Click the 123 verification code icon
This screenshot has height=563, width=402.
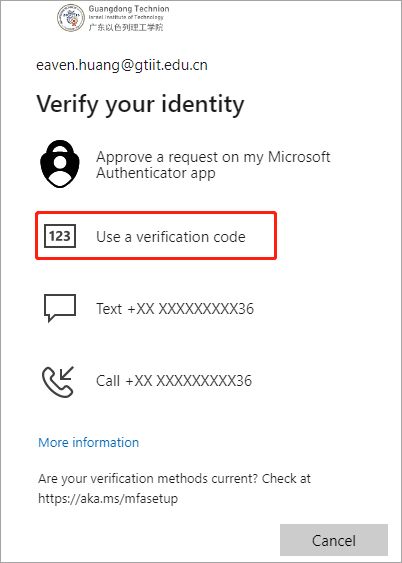pos(60,236)
